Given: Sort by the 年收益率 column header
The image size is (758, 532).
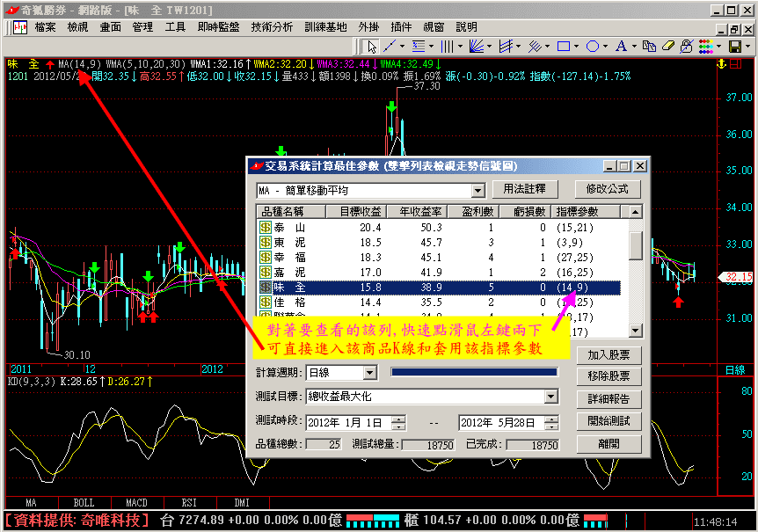Looking at the screenshot, I should point(416,212).
